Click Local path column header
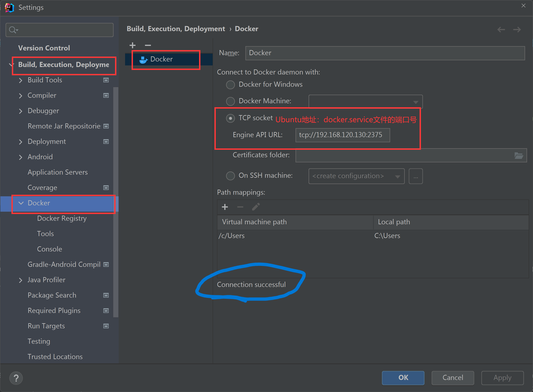Viewport: 533px width, 392px height. [451, 222]
